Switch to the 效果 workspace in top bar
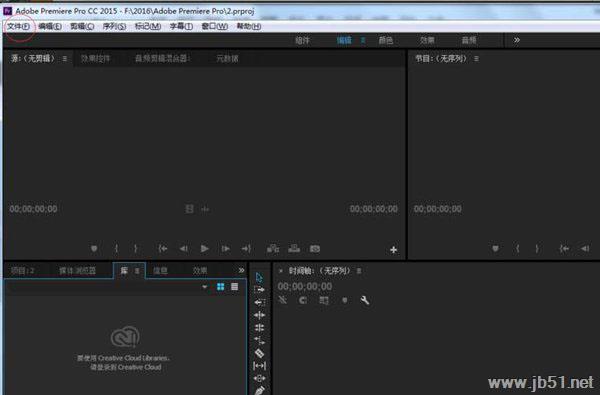 pyautogui.click(x=427, y=40)
